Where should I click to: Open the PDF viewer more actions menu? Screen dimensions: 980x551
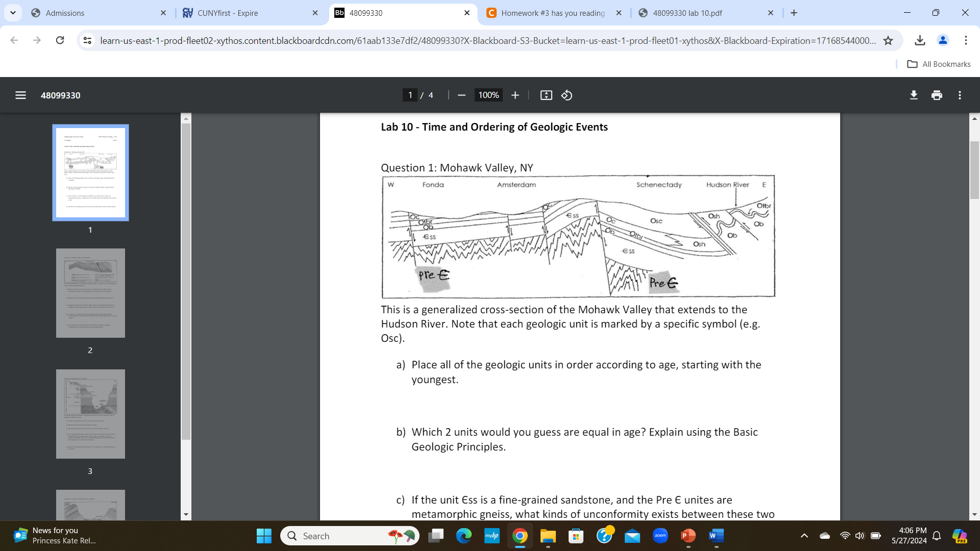point(960,95)
